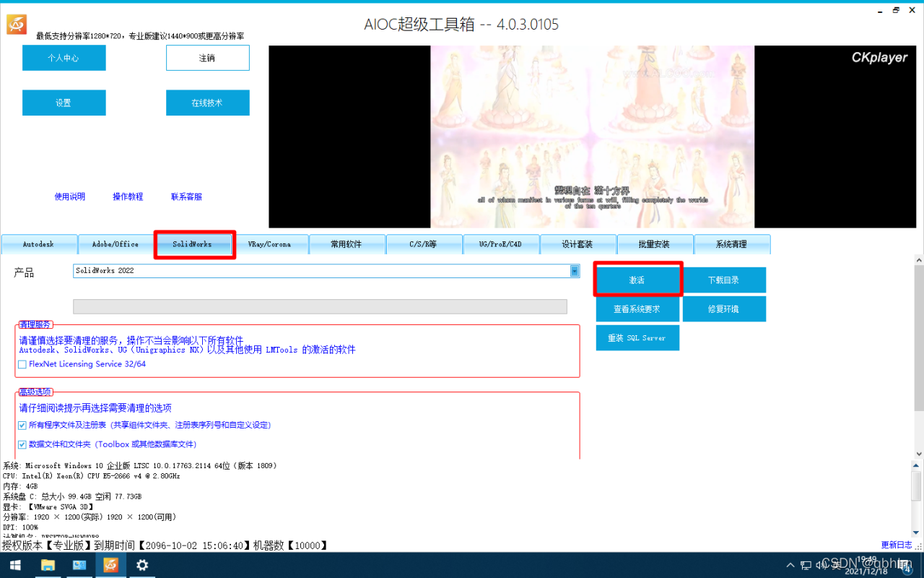This screenshot has height=578, width=924.
Task: Click the CPU Intel Xeon E5-2666 line
Action: [92, 476]
